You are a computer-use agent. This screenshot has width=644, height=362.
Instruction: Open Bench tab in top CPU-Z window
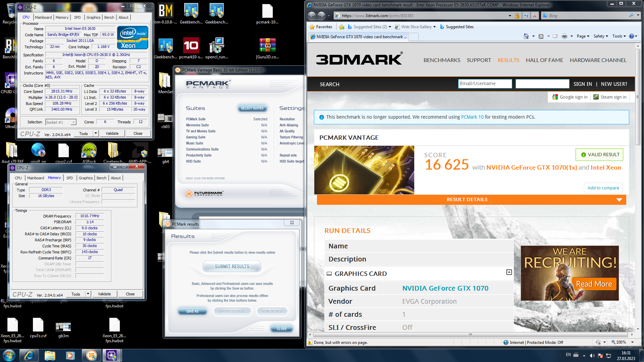pyautogui.click(x=109, y=17)
